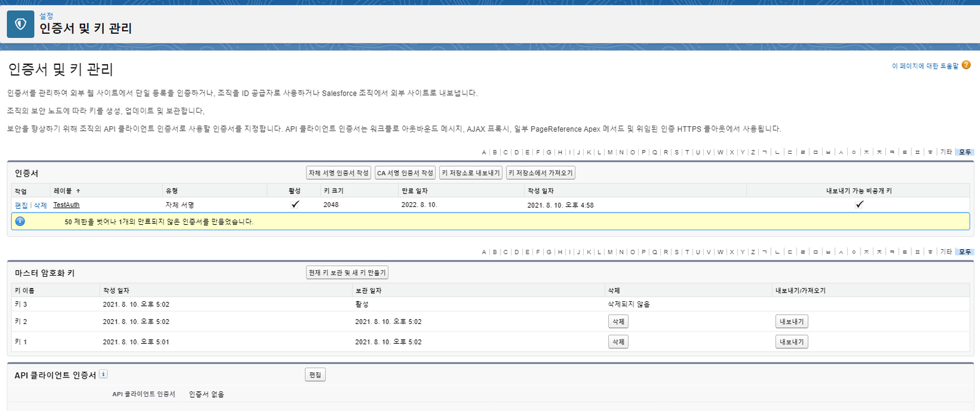Open the help question mark icon
The image size is (980, 411).
pyautogui.click(x=966, y=65)
